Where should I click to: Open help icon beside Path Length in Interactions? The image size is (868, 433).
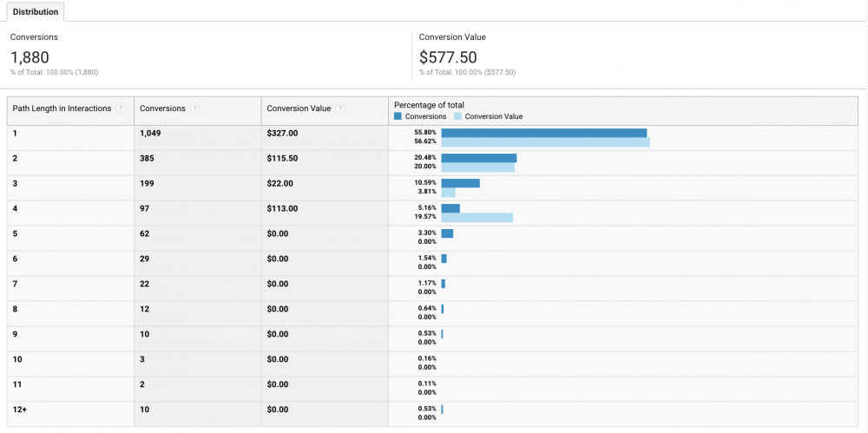point(120,109)
